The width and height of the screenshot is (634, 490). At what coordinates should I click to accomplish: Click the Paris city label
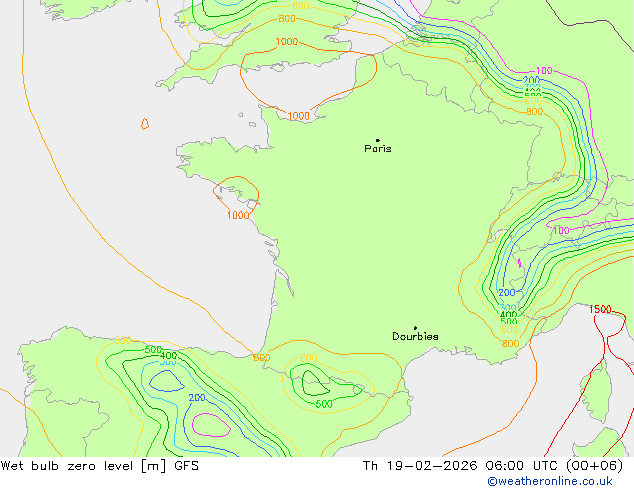click(x=378, y=149)
